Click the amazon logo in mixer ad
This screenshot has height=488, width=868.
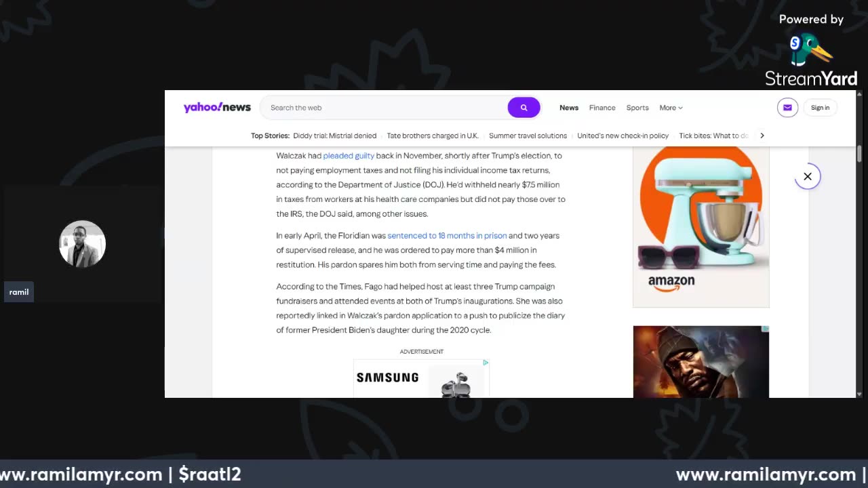tap(671, 283)
